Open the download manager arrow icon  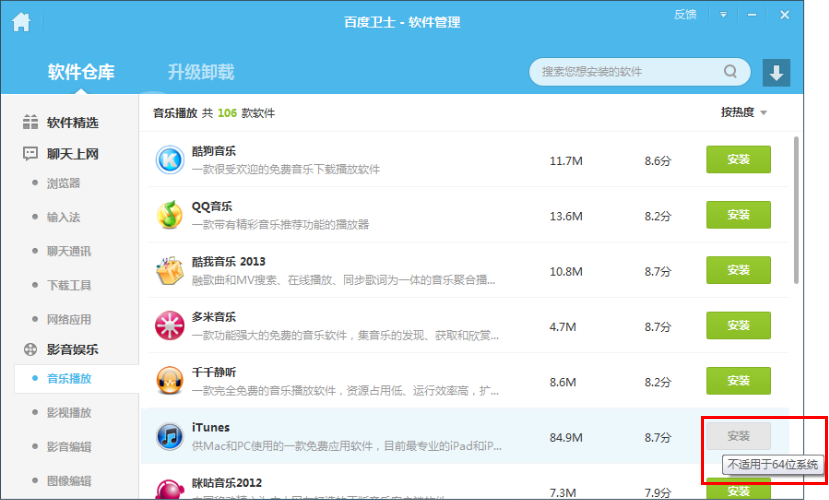[776, 72]
